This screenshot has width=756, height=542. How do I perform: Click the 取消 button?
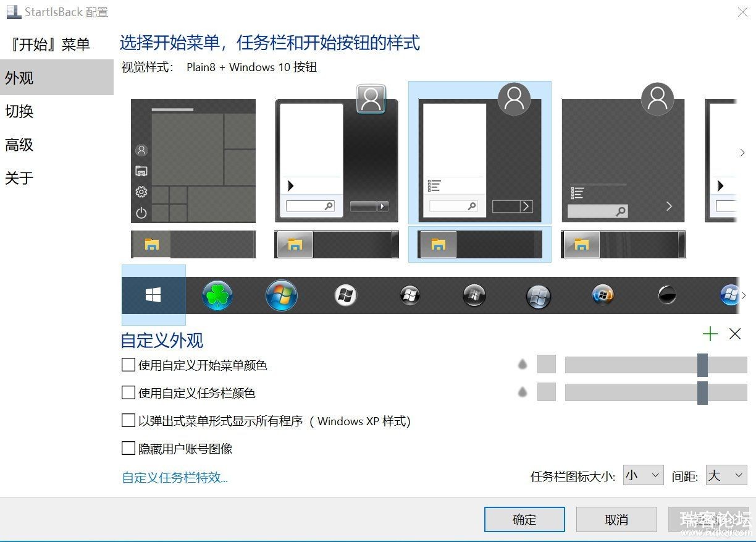coord(616,520)
